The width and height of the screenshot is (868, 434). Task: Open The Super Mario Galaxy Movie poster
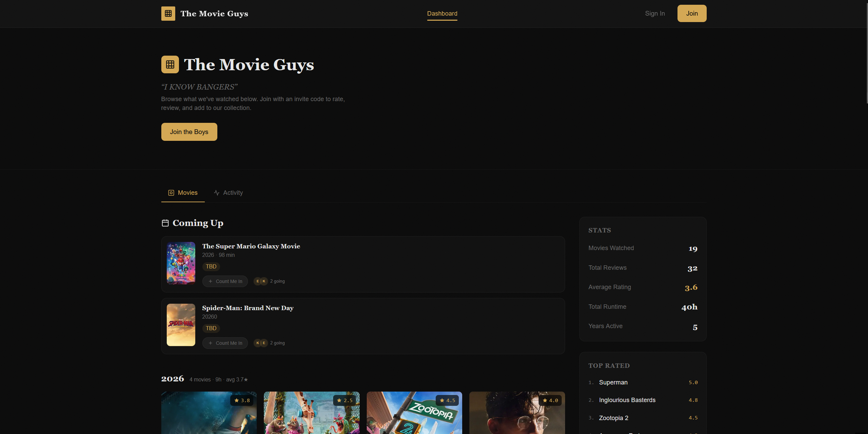181,263
